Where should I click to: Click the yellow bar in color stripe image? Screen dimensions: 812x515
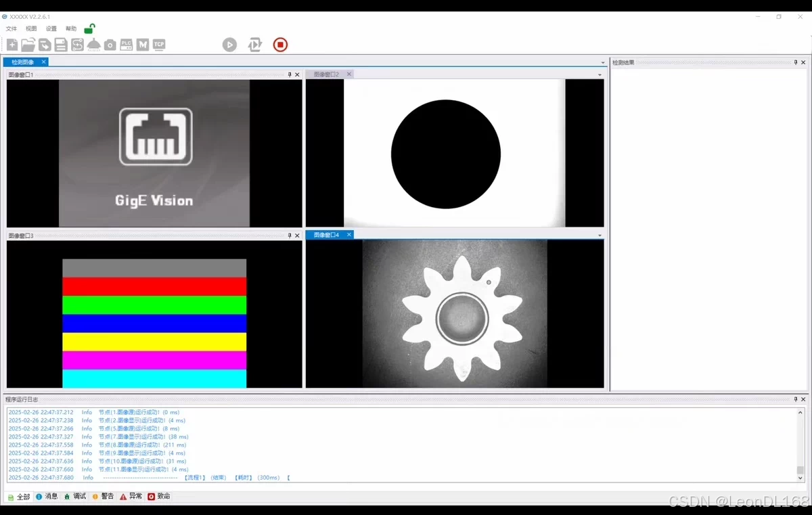click(x=154, y=342)
